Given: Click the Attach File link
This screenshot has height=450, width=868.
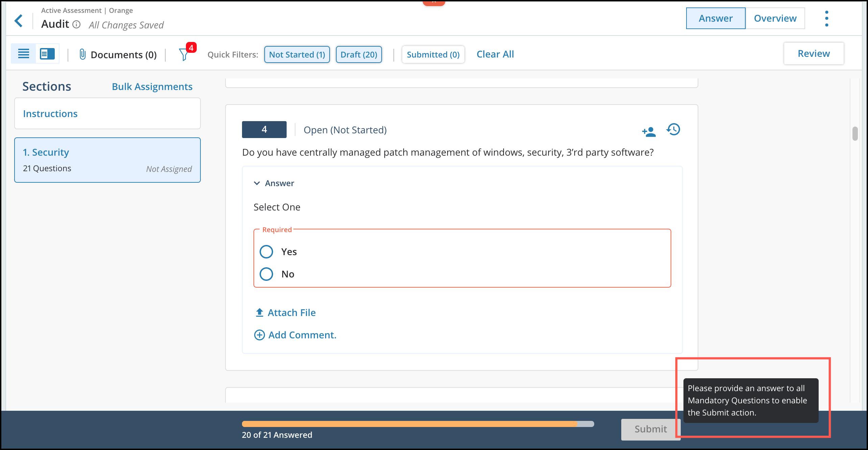Looking at the screenshot, I should coord(292,312).
